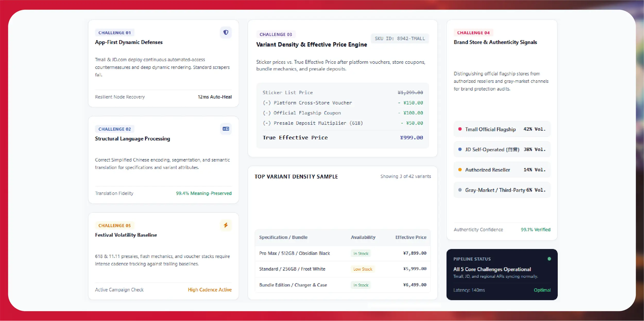
Task: Click the PIPELINE STATUS heading
Action: [472, 259]
